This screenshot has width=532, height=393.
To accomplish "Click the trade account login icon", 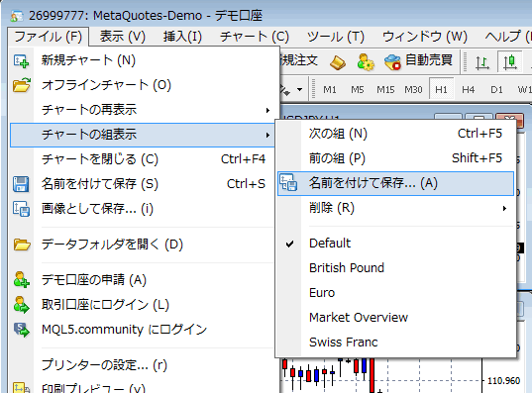I will tap(21, 305).
